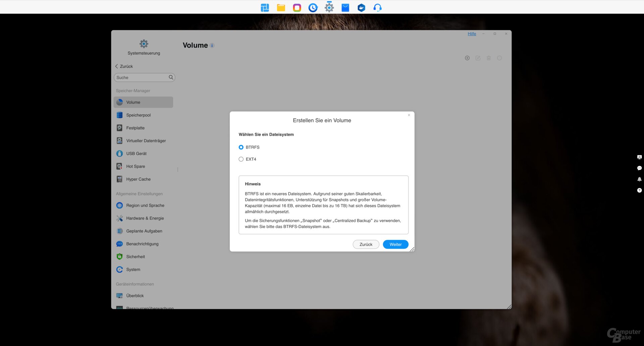Click the add volume plus icon
The image size is (644, 346).
point(467,58)
